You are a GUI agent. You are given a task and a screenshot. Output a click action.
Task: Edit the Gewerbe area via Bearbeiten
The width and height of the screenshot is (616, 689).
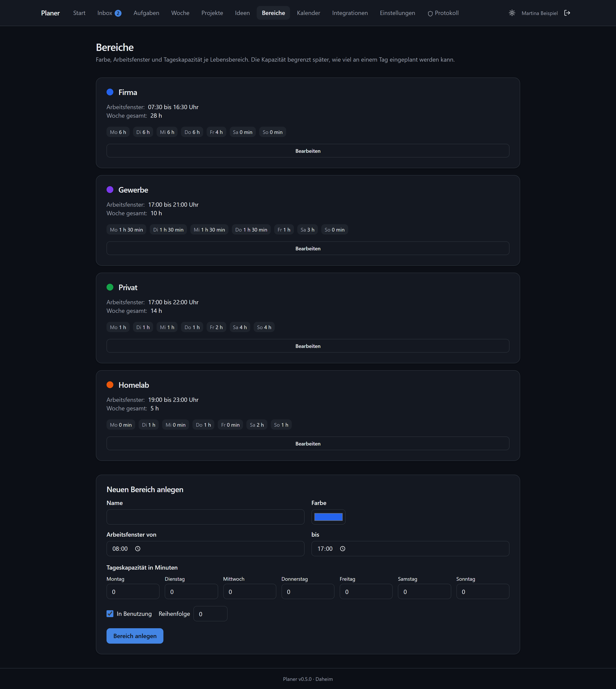point(308,248)
